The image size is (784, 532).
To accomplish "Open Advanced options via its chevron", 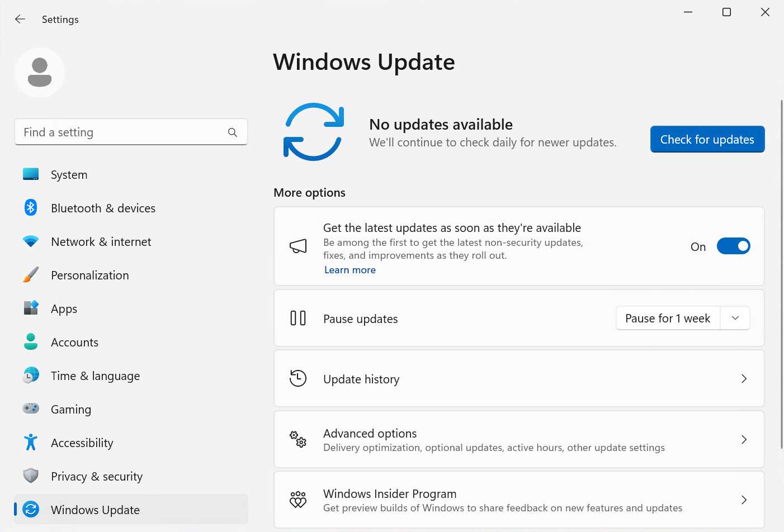I will pyautogui.click(x=744, y=439).
